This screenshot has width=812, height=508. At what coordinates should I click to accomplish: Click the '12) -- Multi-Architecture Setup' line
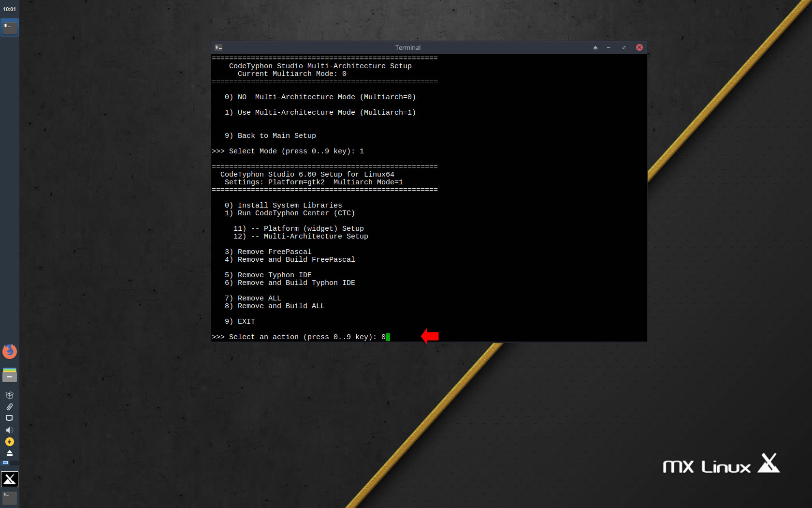(x=301, y=236)
